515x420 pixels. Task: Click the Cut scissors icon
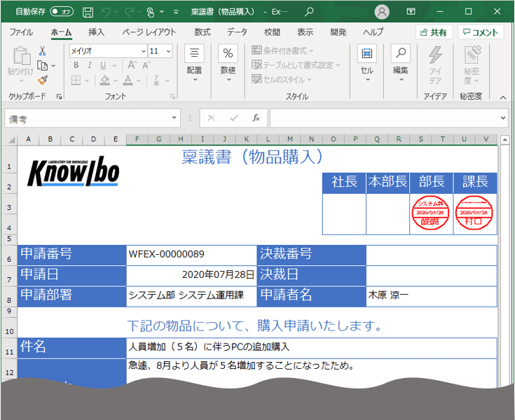point(42,50)
